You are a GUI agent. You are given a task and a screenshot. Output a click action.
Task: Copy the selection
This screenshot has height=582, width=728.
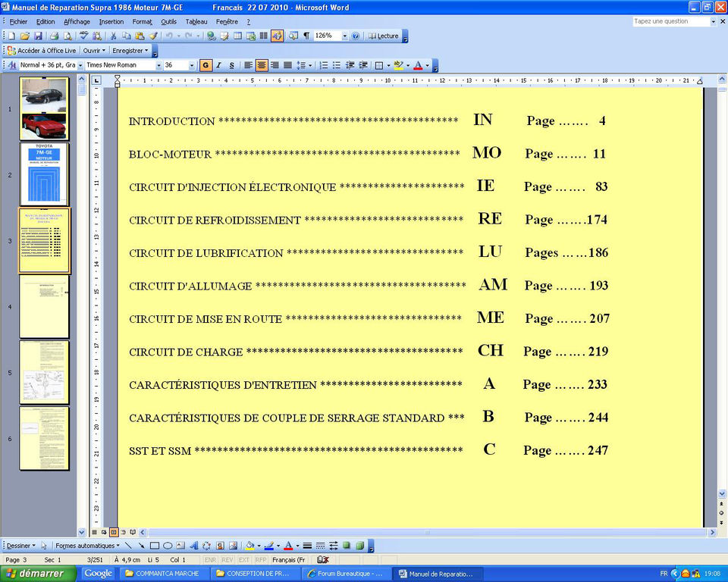(127, 36)
